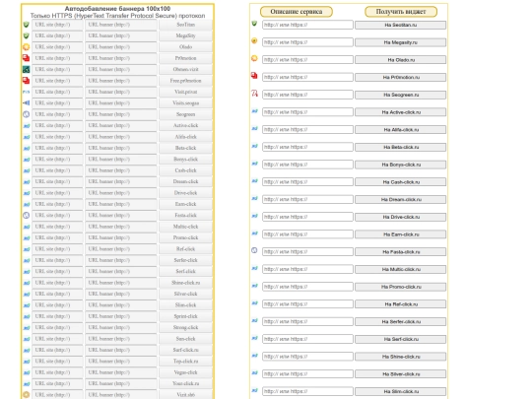Click the red icon in the Pr0motion banner row
The height and width of the screenshot is (399, 532).
[27, 58]
